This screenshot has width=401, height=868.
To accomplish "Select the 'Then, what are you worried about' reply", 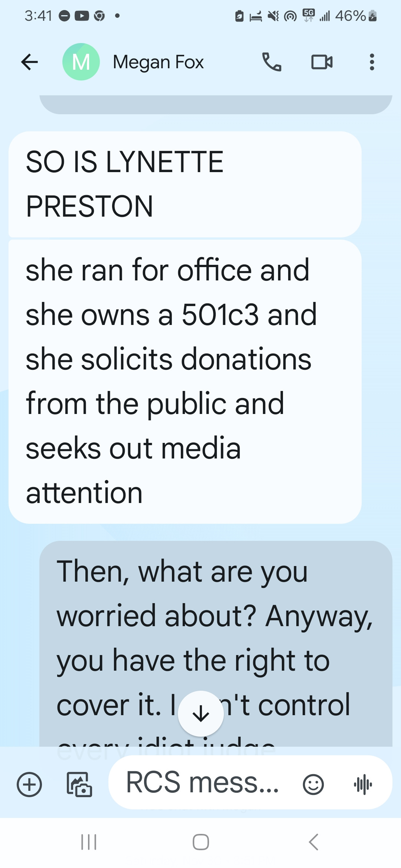I will [216, 644].
